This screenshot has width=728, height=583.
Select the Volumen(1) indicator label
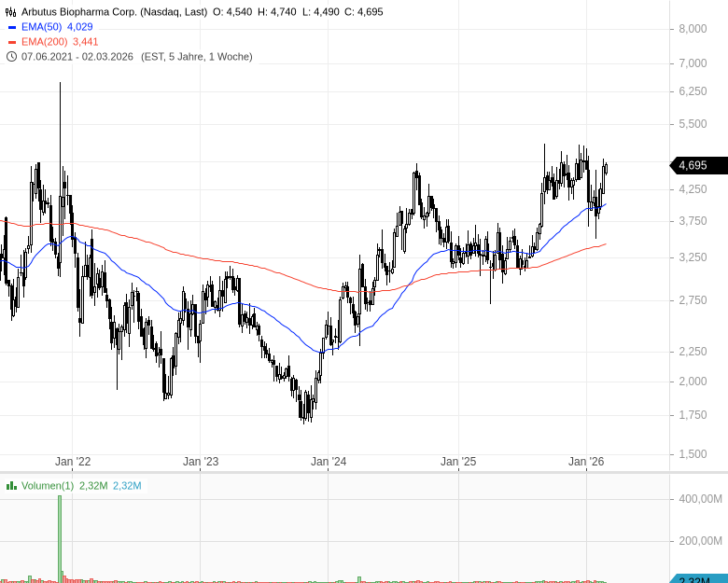[47, 485]
